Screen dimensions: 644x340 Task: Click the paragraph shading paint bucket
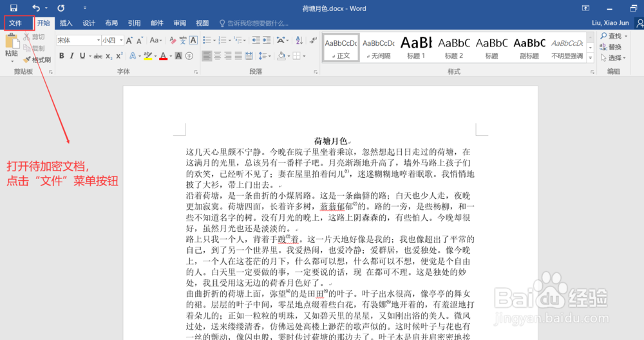point(281,56)
